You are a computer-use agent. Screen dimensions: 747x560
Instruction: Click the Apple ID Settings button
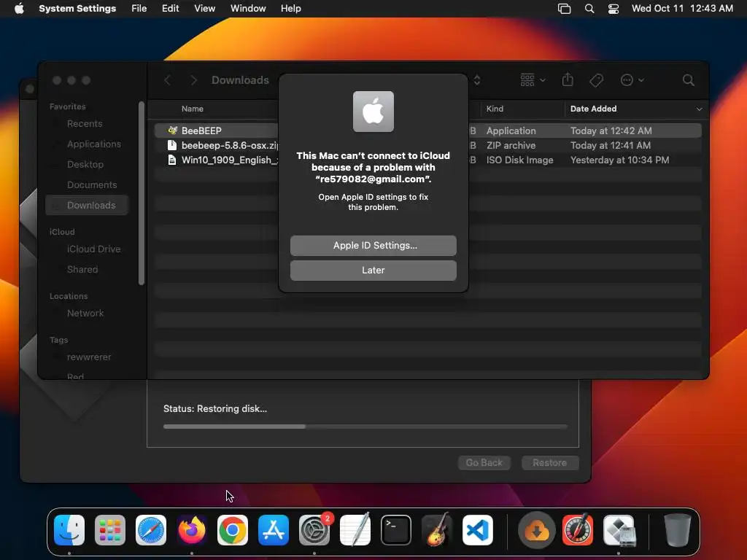coord(373,246)
